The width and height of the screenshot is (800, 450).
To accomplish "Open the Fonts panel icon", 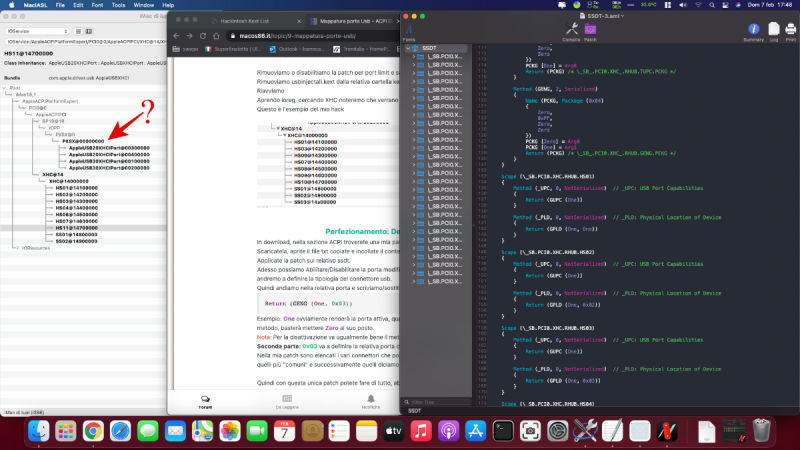I will [x=409, y=32].
